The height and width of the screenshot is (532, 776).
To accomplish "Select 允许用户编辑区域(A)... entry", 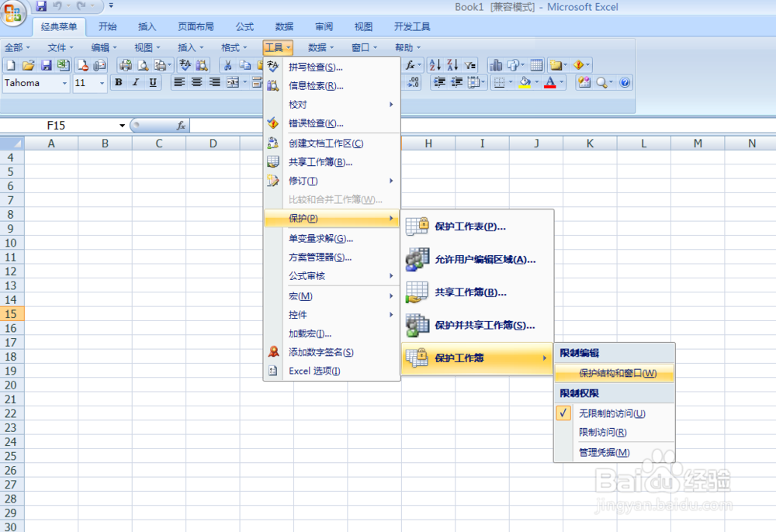I will click(477, 260).
